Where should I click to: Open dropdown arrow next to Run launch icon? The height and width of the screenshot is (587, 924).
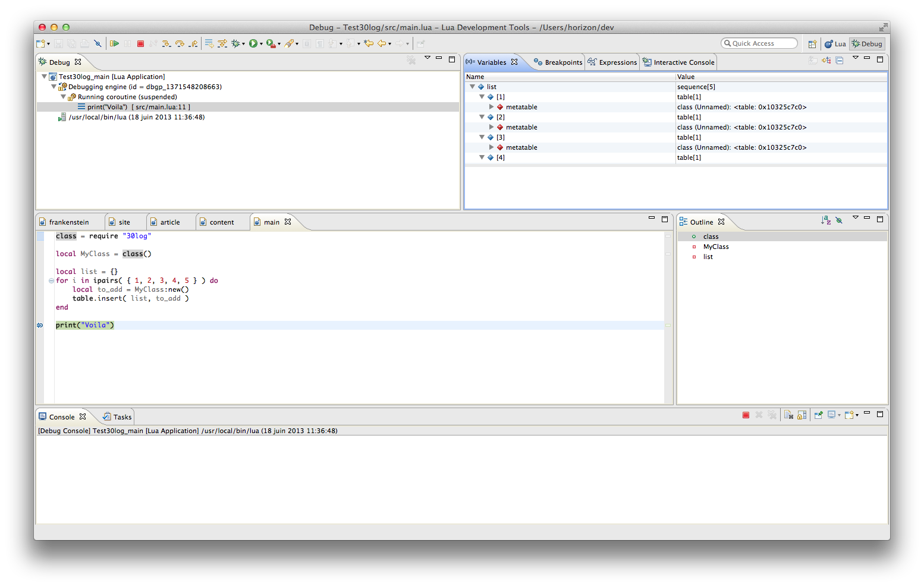coord(261,44)
